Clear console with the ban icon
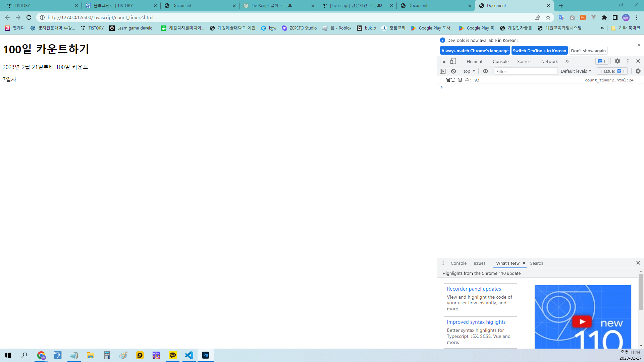The image size is (644, 362). (453, 71)
